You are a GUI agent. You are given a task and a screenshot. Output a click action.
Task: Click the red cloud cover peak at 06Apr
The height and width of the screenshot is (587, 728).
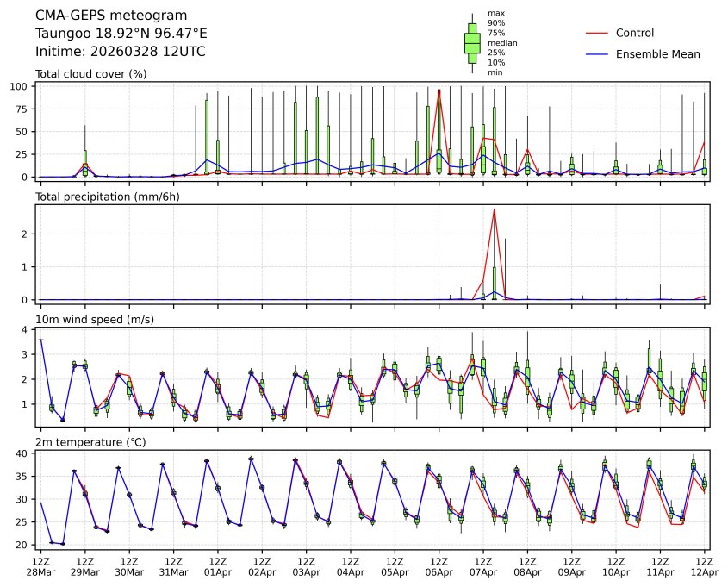pyautogui.click(x=439, y=90)
